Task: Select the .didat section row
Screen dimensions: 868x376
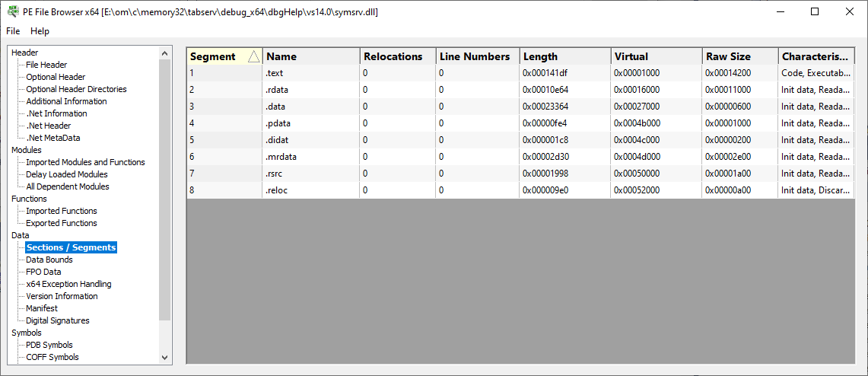Action: pyautogui.click(x=521, y=139)
